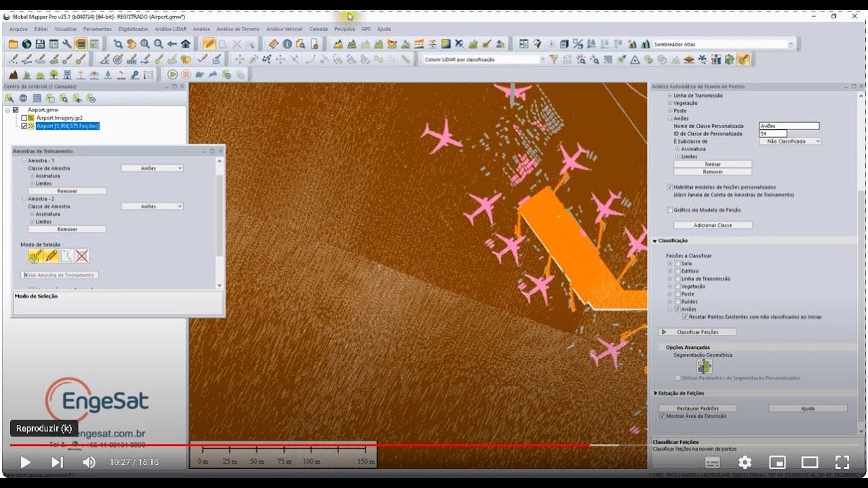The image size is (868, 488).
Task: Open Classe de Amostra dropdown for Amostra - 1
Action: point(152,168)
